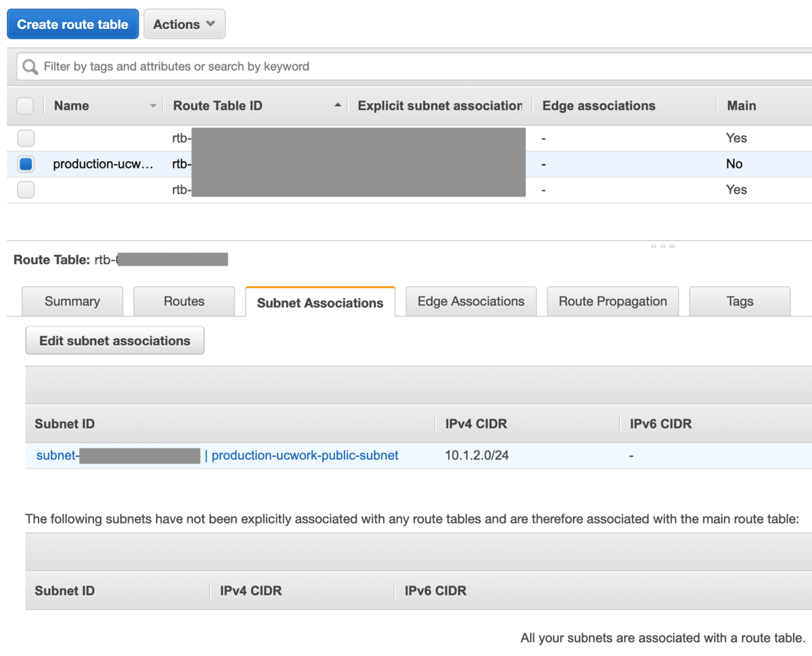This screenshot has width=812, height=656.
Task: Click the search magnifier icon
Action: [30, 67]
